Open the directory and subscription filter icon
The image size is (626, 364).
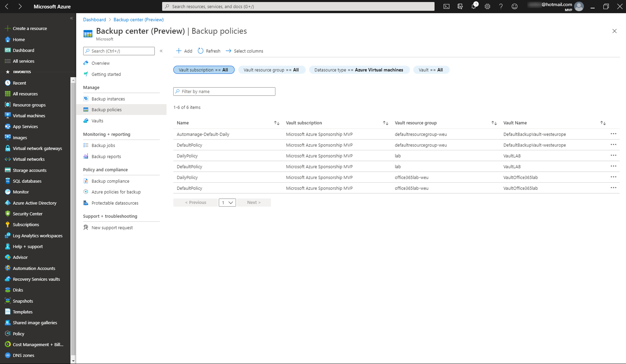pos(460,6)
